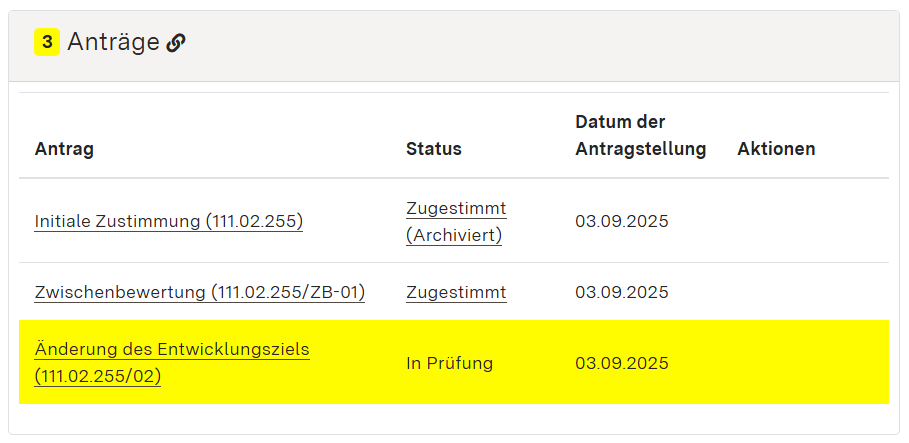Click the empty Aktionen cell in the highlighted row
The height and width of the screenshot is (443, 909).
point(808,363)
